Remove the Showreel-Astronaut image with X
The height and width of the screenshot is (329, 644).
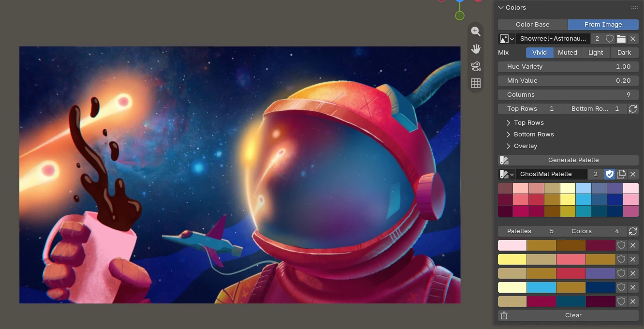[x=633, y=39]
